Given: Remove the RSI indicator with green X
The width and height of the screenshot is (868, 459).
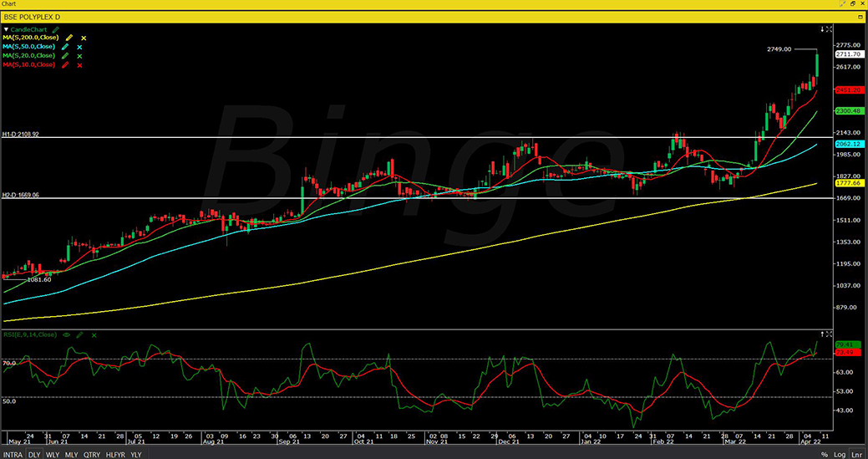Looking at the screenshot, I should click(94, 335).
